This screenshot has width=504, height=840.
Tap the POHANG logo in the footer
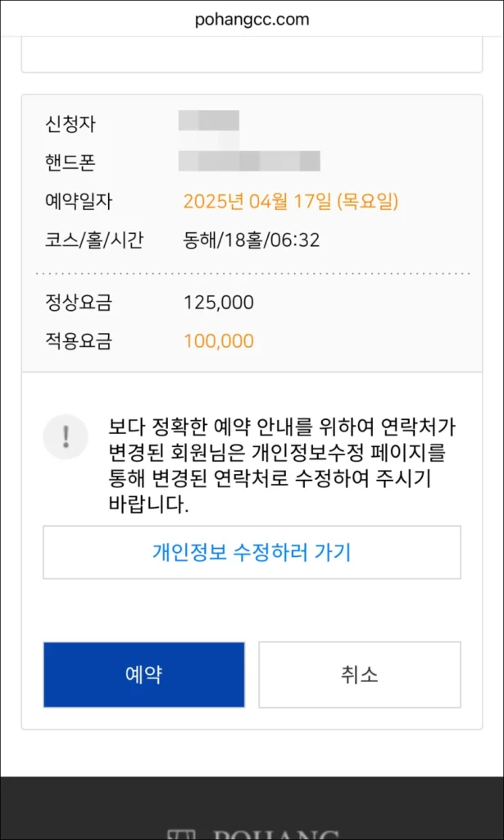pyautogui.click(x=252, y=833)
